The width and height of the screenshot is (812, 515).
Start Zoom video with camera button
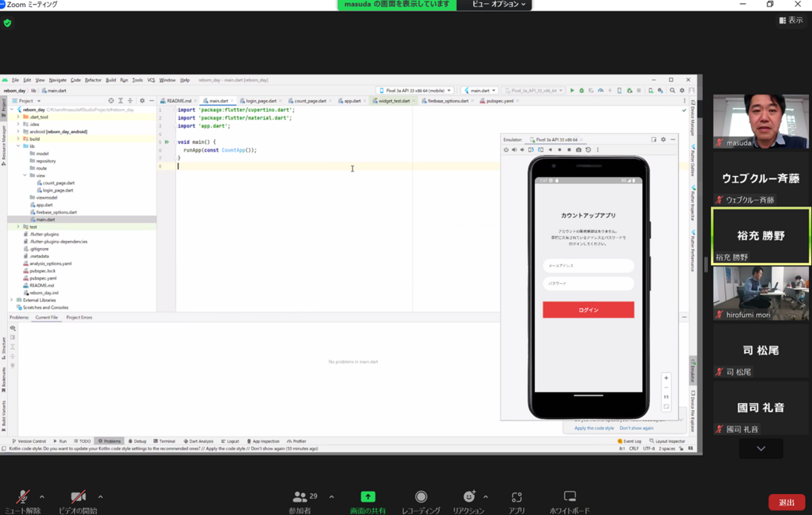coord(78,497)
